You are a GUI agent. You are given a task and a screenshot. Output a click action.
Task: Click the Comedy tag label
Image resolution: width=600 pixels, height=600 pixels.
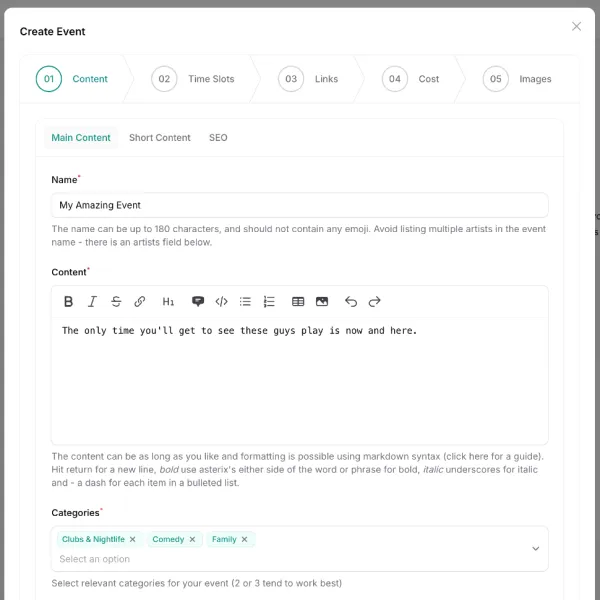tap(168, 539)
